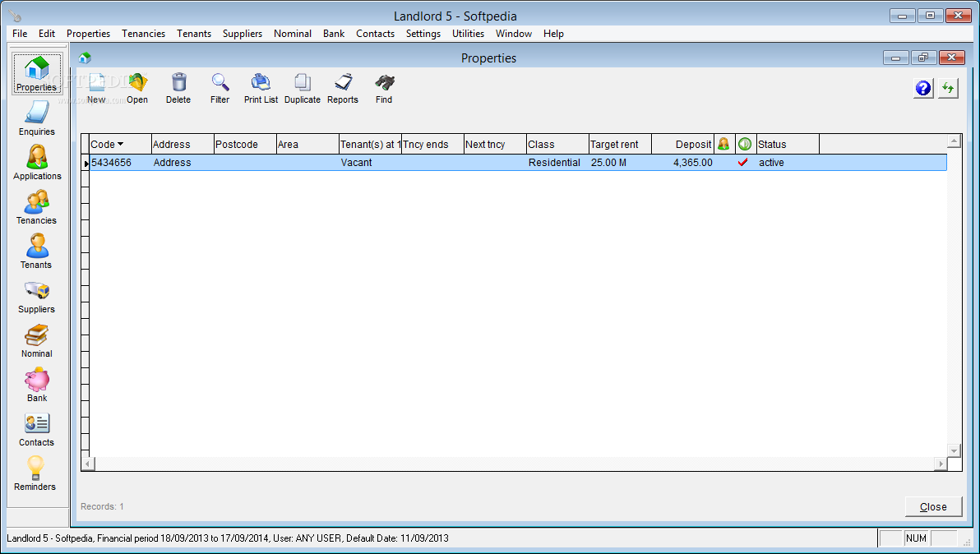The width and height of the screenshot is (980, 554).
Task: Click the tenant icon column header
Action: [x=723, y=144]
